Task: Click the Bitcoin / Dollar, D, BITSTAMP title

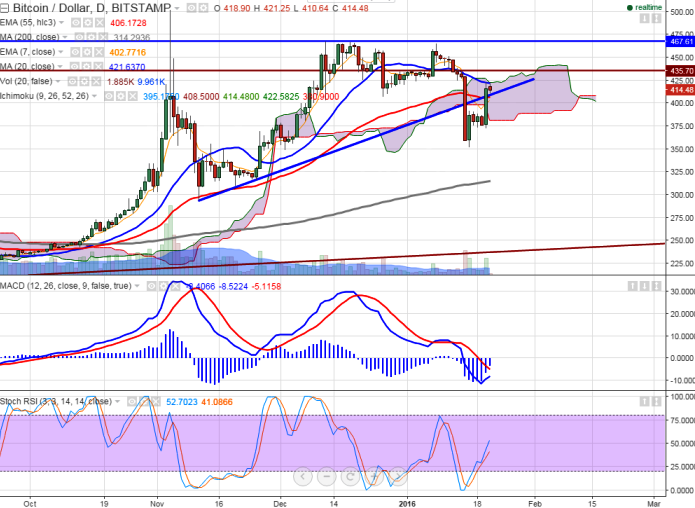Action: [x=92, y=8]
